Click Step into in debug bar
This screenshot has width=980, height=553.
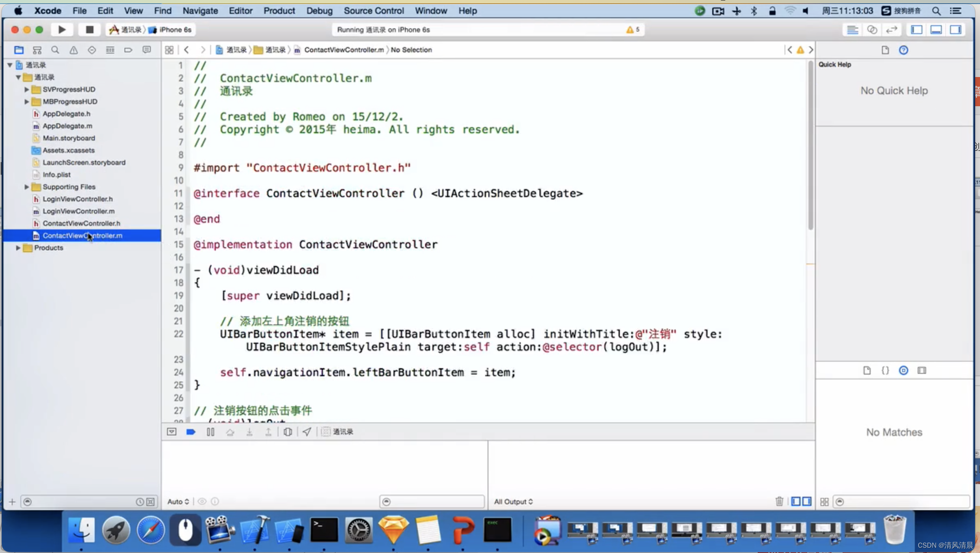coord(249,432)
